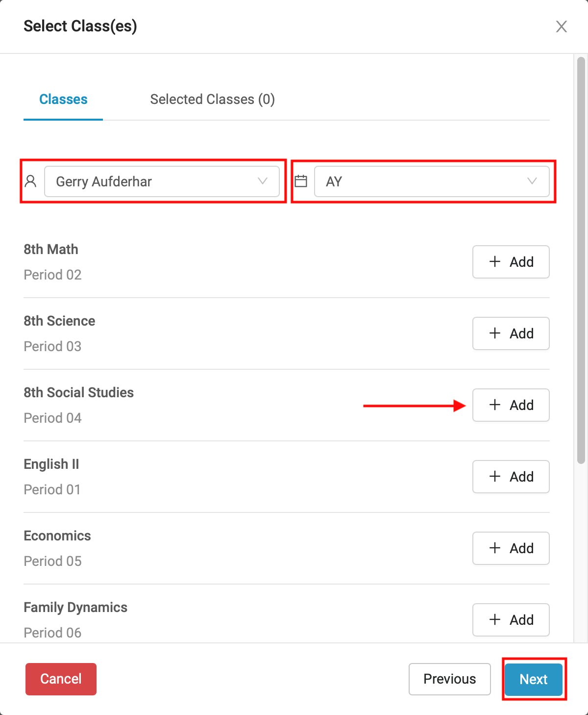Image resolution: width=588 pixels, height=715 pixels.
Task: Click the Previous button
Action: coord(449,679)
